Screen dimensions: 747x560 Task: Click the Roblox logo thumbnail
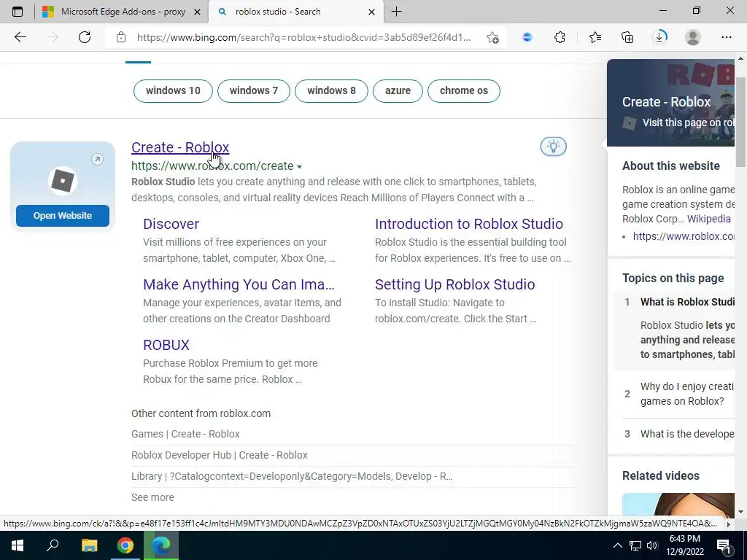(x=63, y=181)
